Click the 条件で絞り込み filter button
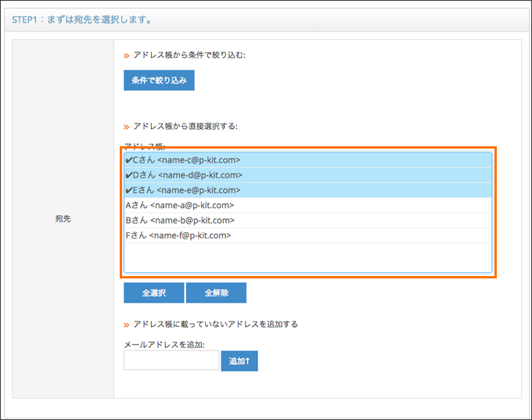The height and width of the screenshot is (420, 532). point(159,81)
